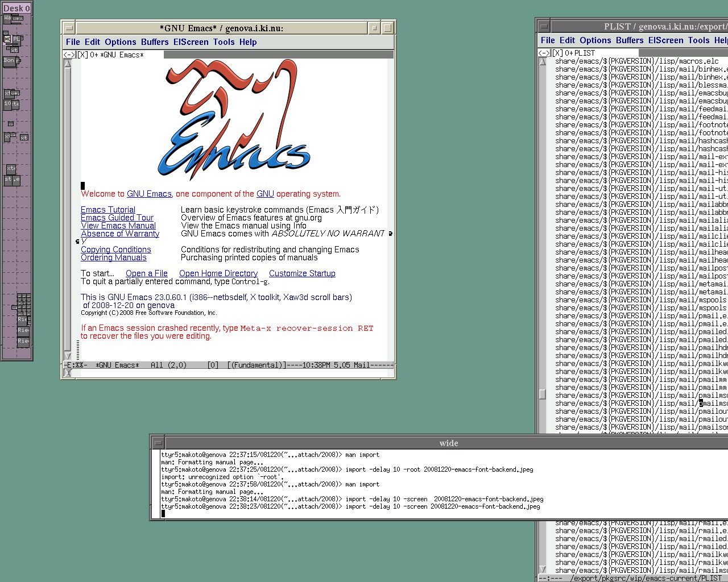Click the scrollbar down arrow in PLIST window

[x=543, y=569]
